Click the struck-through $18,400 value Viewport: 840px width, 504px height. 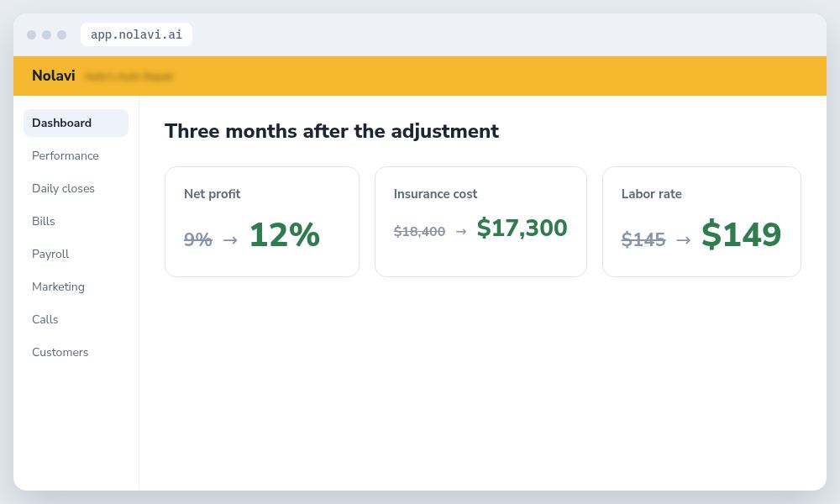click(419, 231)
